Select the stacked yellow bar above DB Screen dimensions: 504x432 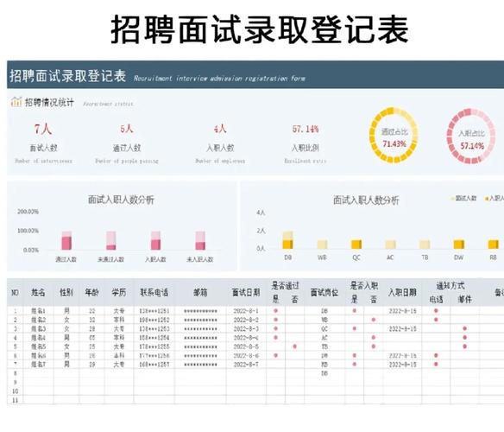(x=287, y=240)
